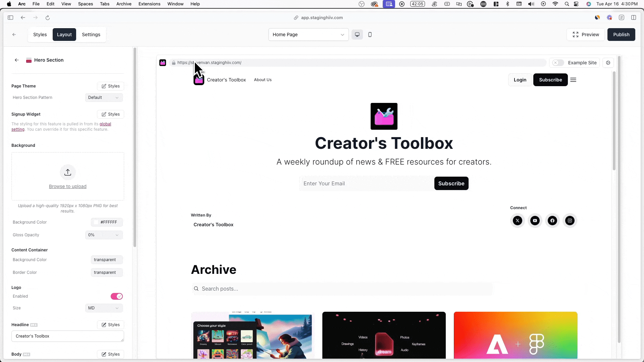Click the Publish button
The height and width of the screenshot is (362, 644).
tap(621, 35)
